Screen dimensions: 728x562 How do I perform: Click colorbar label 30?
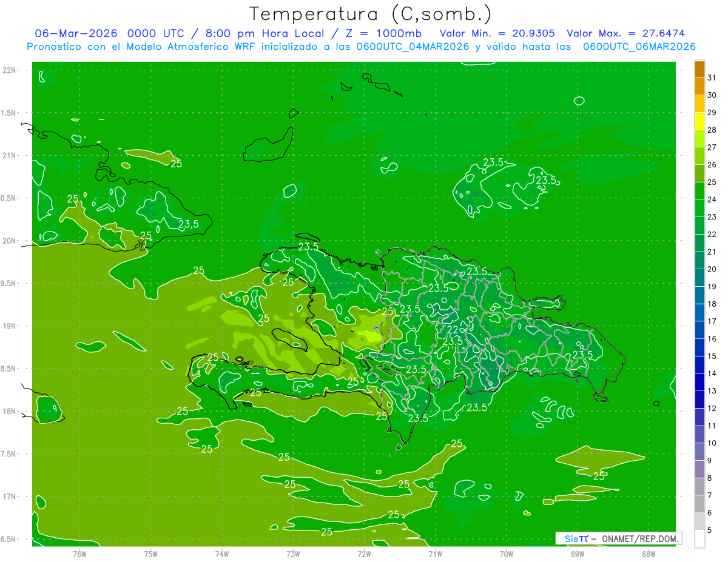pyautogui.click(x=712, y=95)
